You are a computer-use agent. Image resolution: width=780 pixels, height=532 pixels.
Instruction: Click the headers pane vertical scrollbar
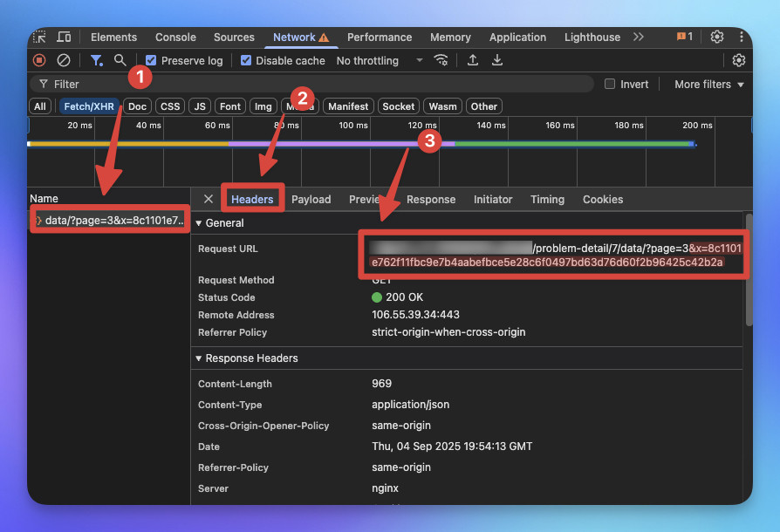point(749,270)
